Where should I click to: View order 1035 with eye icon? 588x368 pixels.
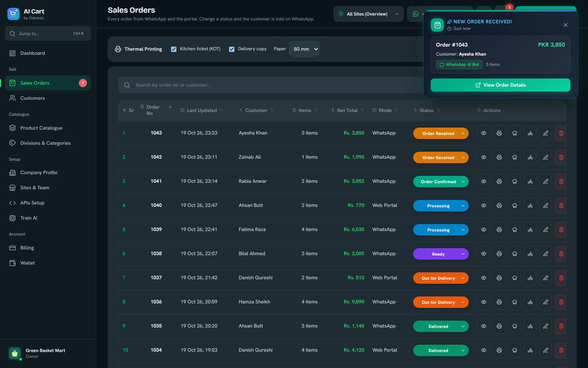pos(483,326)
